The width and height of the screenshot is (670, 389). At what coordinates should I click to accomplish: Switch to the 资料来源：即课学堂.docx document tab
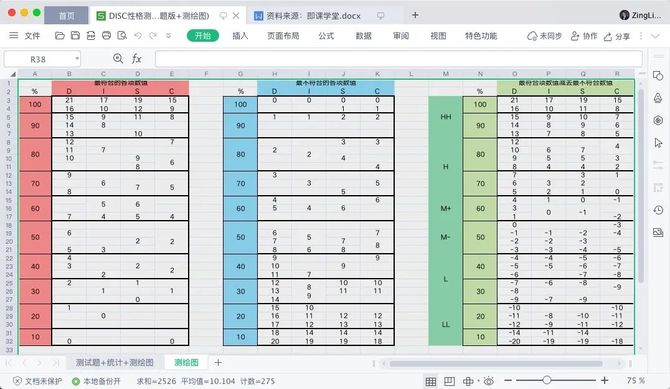coord(314,16)
